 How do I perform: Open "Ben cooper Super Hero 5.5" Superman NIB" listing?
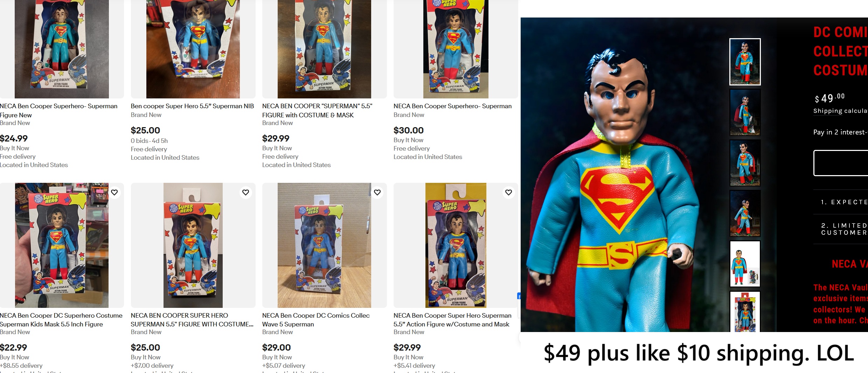192,106
